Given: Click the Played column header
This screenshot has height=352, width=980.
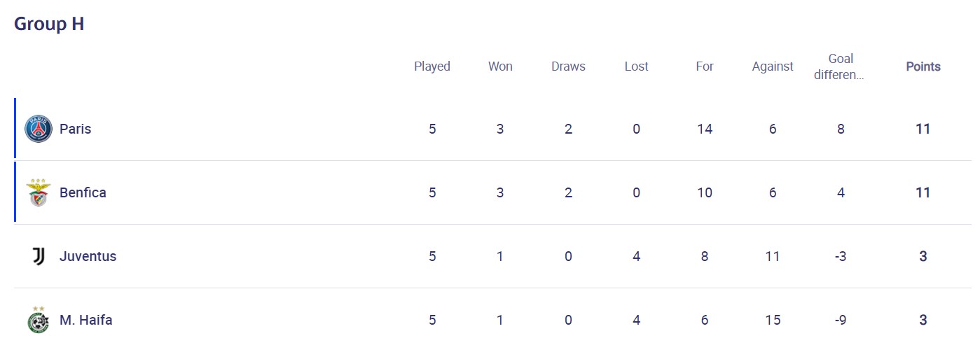Looking at the screenshot, I should [432, 67].
